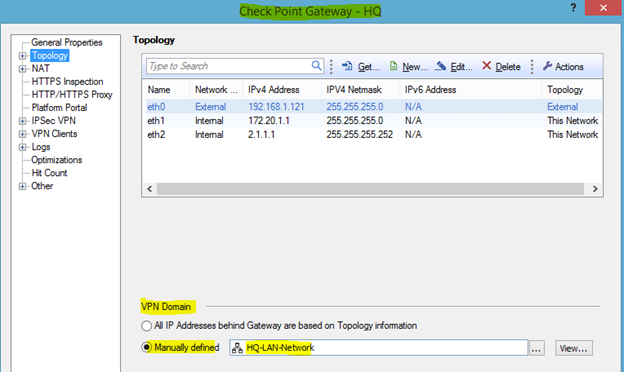The image size is (624, 372).
Task: Click the red Delete X icon
Action: [486, 66]
